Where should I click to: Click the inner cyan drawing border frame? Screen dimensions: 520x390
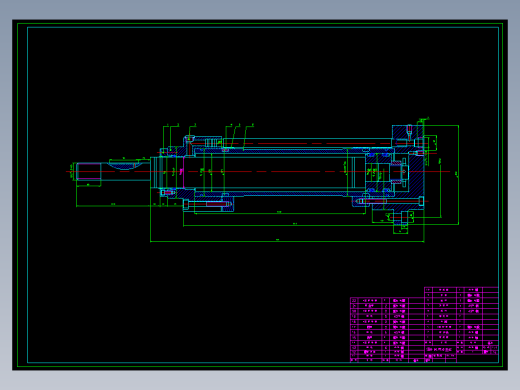click(263, 195)
